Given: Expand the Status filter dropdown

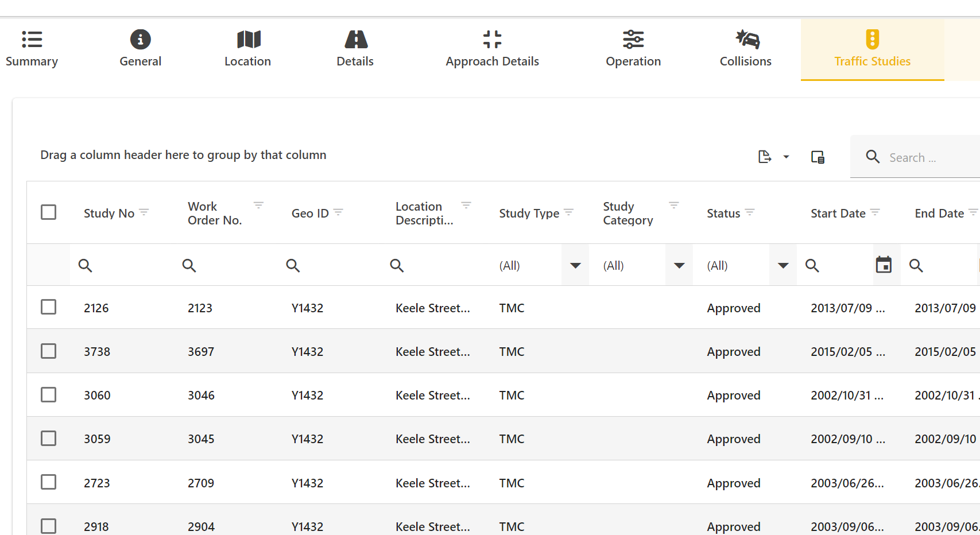Looking at the screenshot, I should tap(783, 265).
